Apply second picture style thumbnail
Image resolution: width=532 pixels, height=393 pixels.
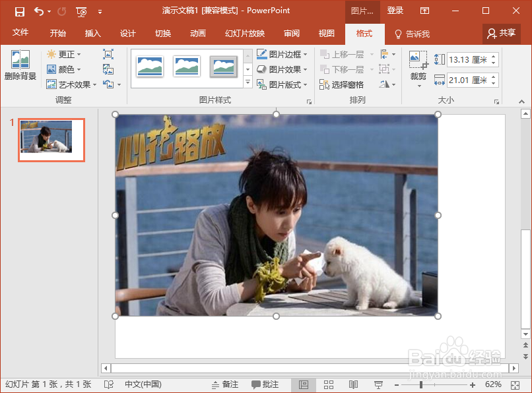point(186,66)
